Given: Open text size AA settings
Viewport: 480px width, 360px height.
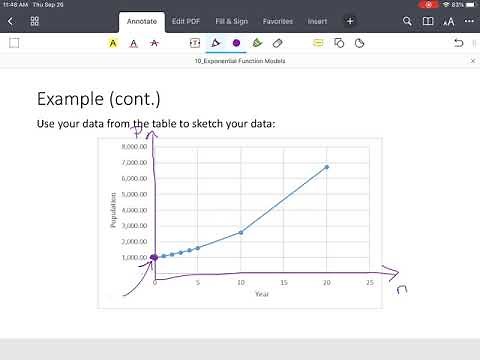Looking at the screenshot, I should tap(449, 22).
